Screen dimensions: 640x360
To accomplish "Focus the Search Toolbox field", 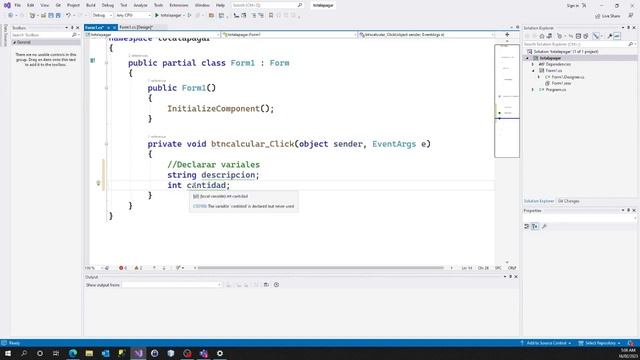I will [45, 35].
